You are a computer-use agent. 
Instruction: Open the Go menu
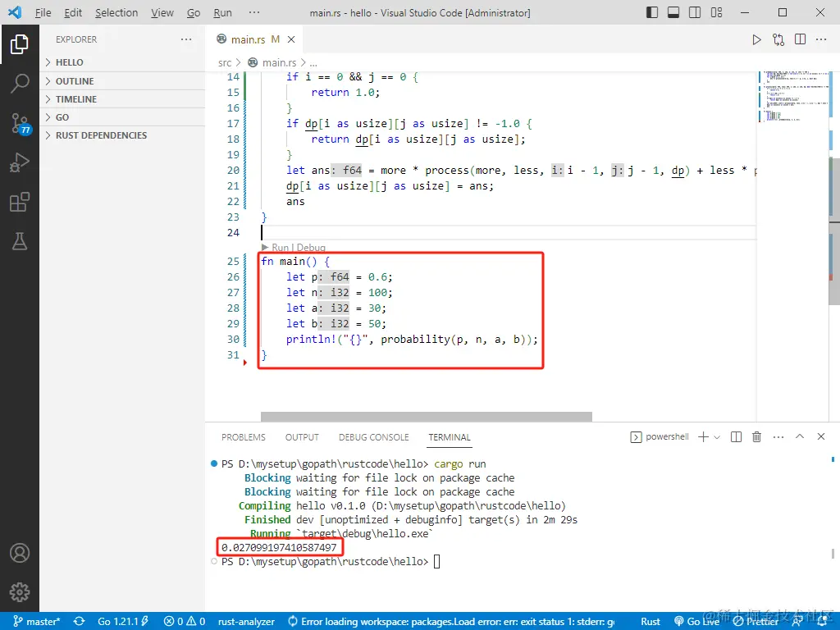[x=194, y=13]
